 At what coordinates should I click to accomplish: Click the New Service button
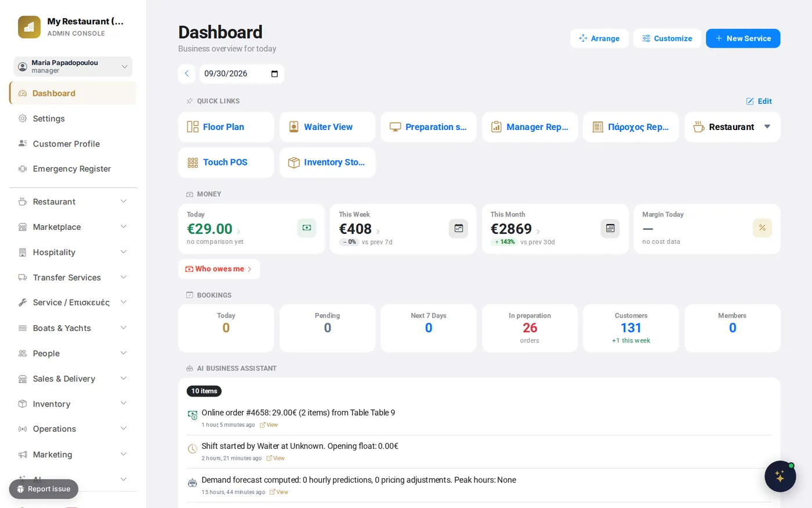[x=743, y=38]
